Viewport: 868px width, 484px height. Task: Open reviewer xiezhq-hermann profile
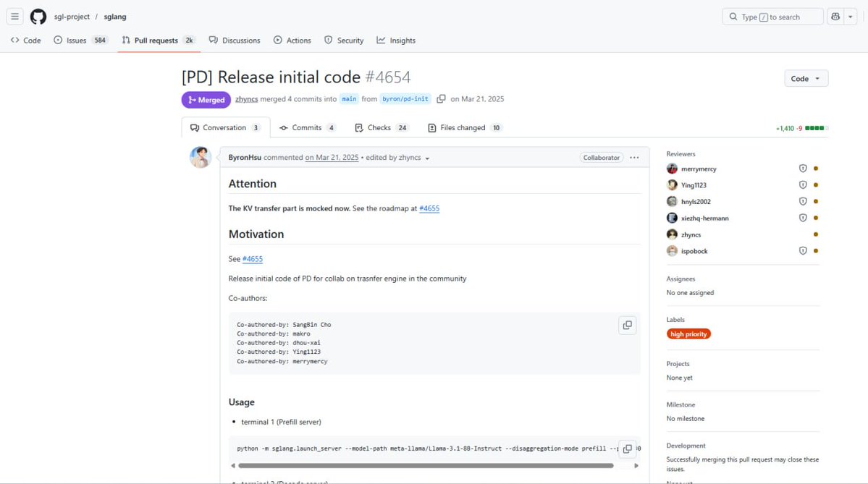click(x=704, y=218)
